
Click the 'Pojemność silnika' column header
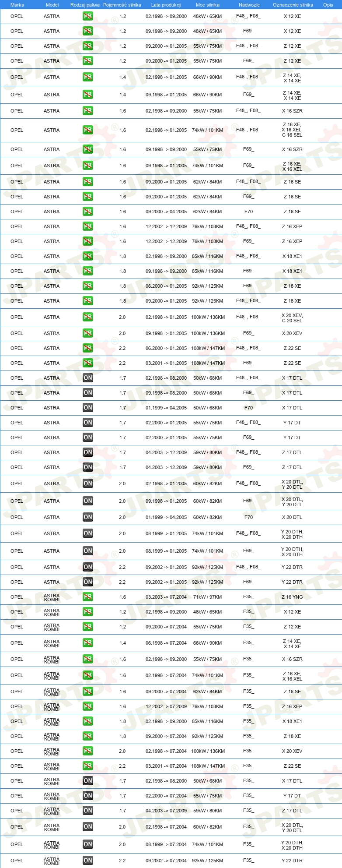[122, 5]
